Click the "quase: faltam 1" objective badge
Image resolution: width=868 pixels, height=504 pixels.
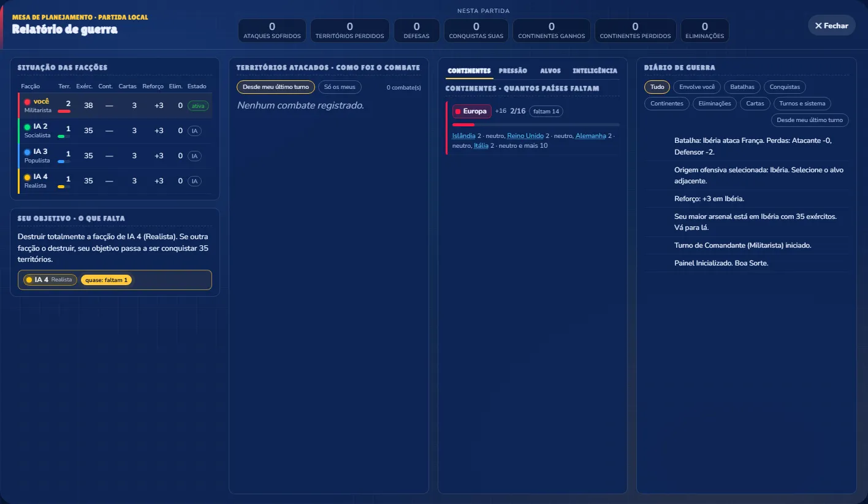(x=106, y=280)
